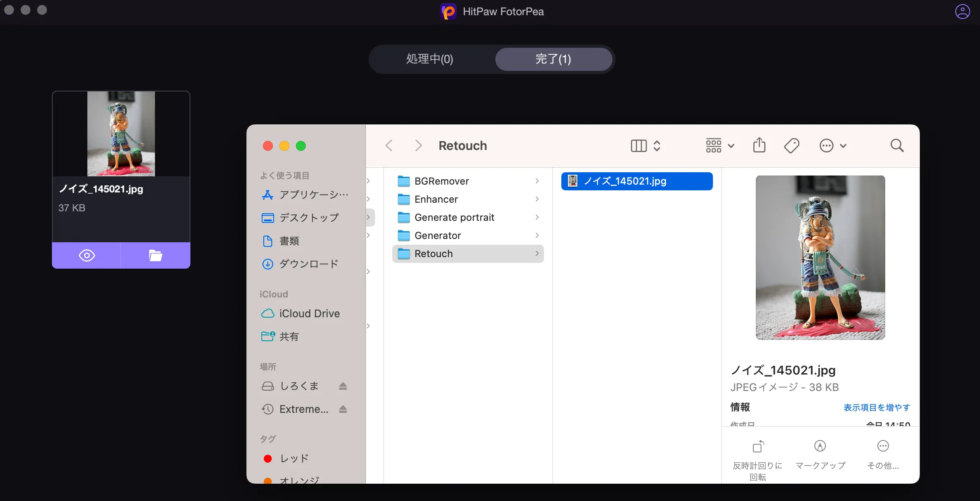
Task: Open the user account profile icon
Action: coord(962,12)
